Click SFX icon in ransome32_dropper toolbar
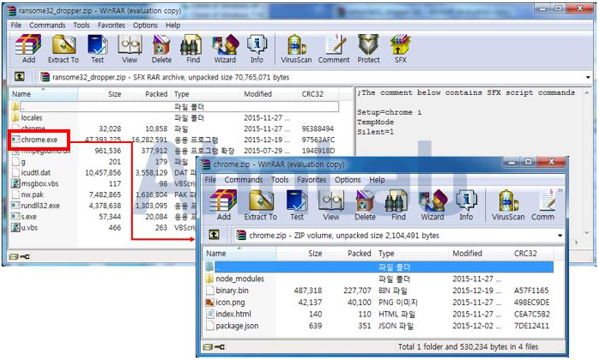The image size is (598, 360). point(400,49)
